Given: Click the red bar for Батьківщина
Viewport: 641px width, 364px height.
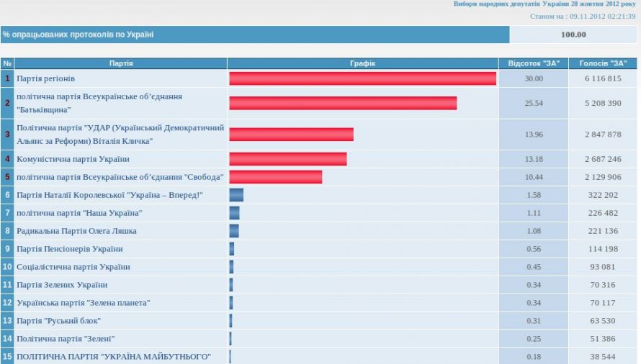Looking at the screenshot, I should pos(343,103).
